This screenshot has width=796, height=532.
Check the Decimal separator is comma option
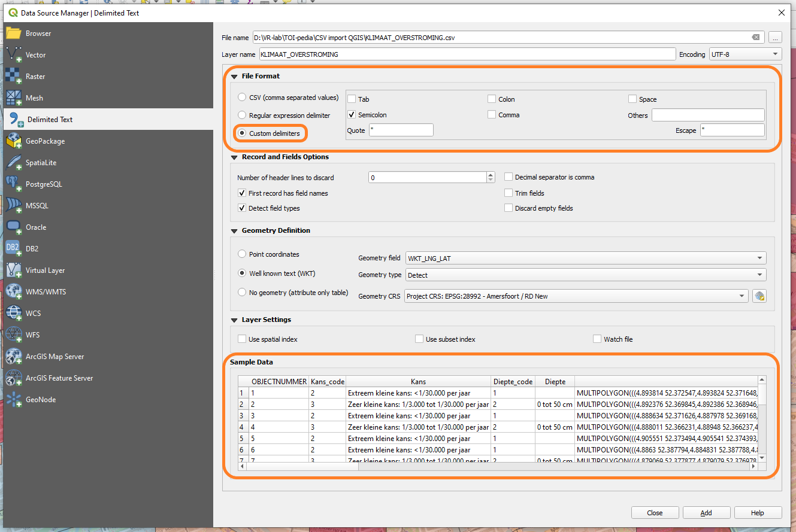[509, 177]
